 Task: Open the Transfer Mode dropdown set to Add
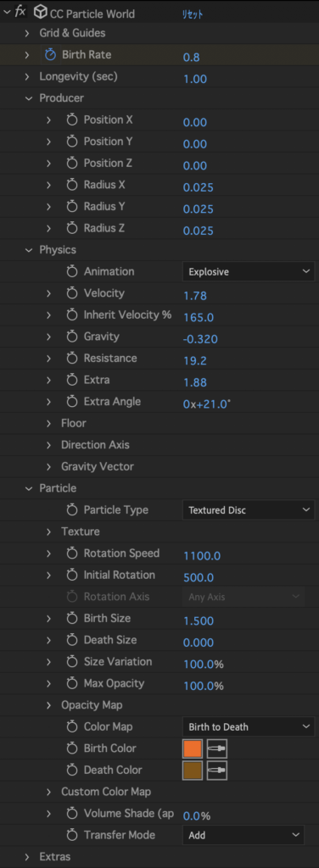[x=243, y=835]
